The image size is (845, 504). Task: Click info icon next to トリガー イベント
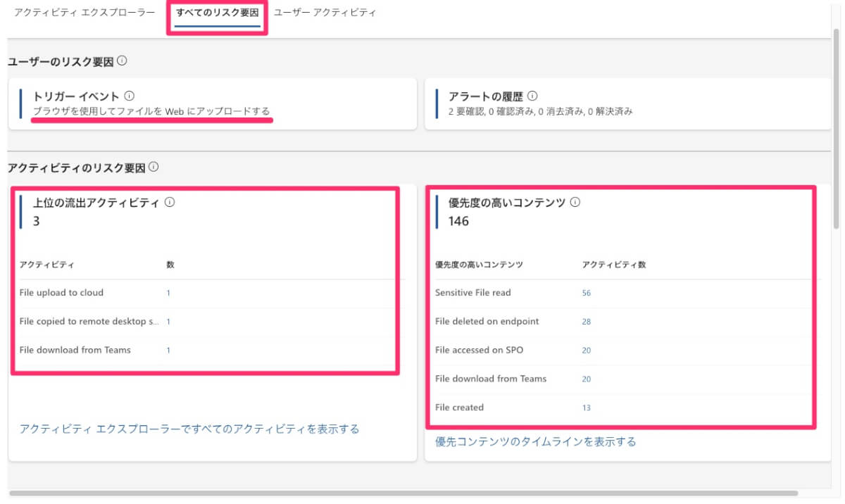coord(129,96)
